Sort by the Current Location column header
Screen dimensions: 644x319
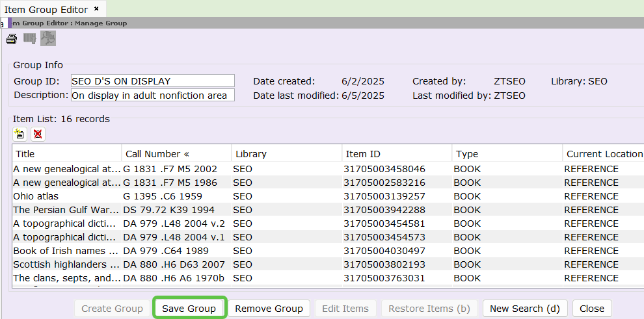pyautogui.click(x=603, y=154)
